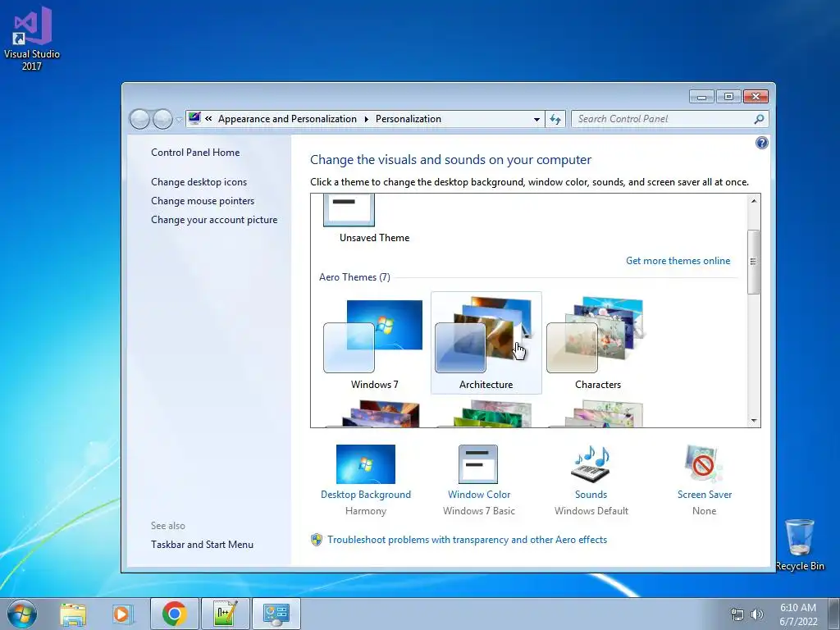Select the Characters theme

click(x=597, y=343)
